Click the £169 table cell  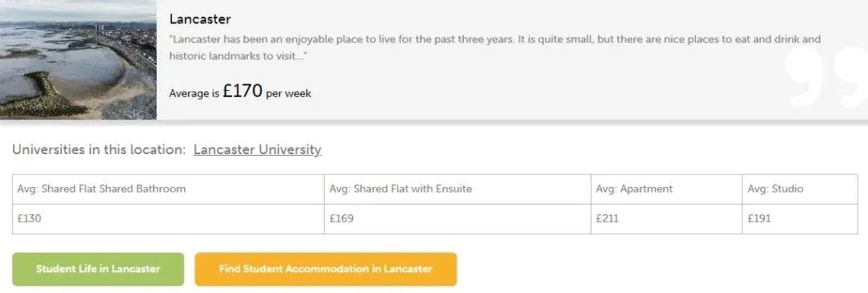(457, 219)
